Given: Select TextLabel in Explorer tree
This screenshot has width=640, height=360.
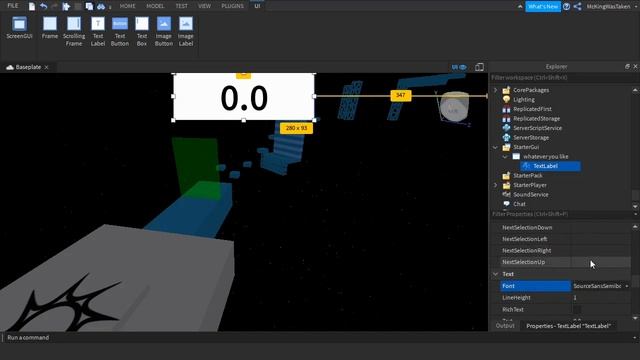Looking at the screenshot, I should tap(550, 166).
